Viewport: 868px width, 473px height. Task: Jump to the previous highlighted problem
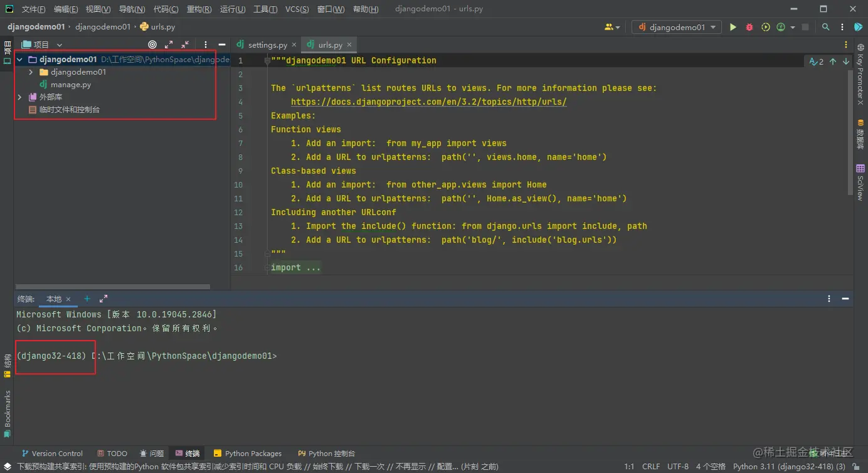coord(833,61)
